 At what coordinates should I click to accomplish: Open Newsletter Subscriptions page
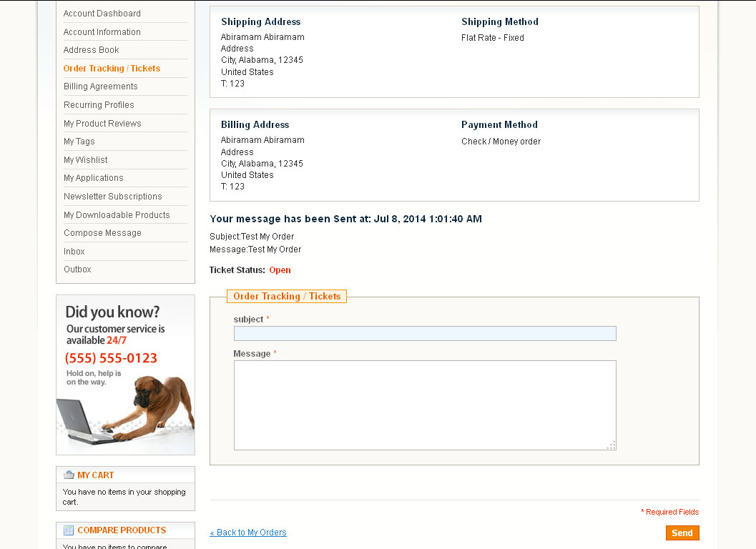tap(113, 196)
